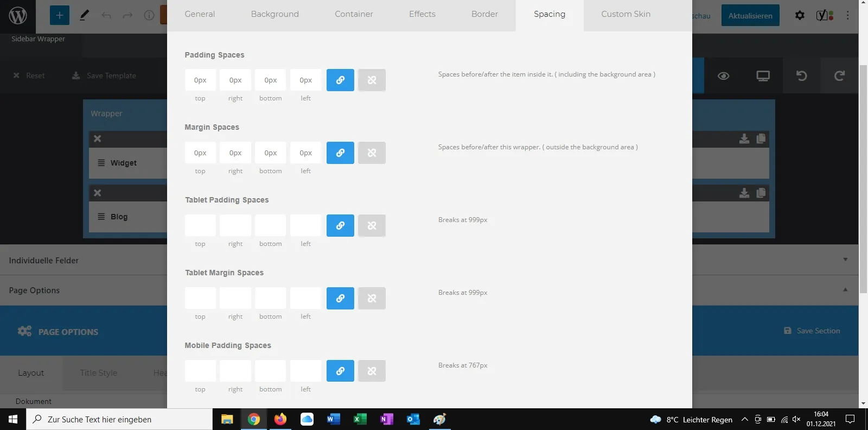Select the pencil edit tool icon
Screen dimensions: 868x430
(84, 15)
